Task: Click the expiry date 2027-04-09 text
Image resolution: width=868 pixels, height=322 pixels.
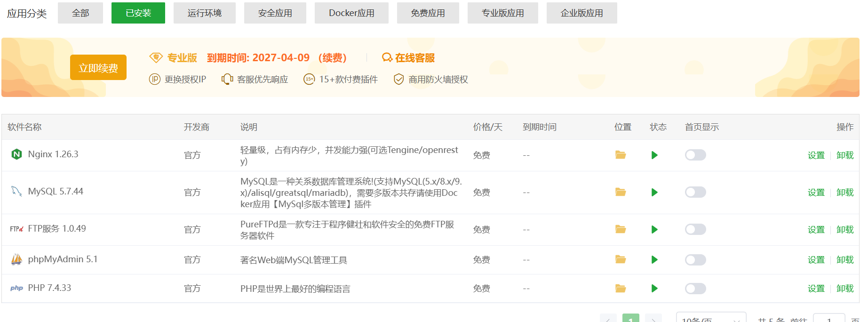Action: coord(281,57)
